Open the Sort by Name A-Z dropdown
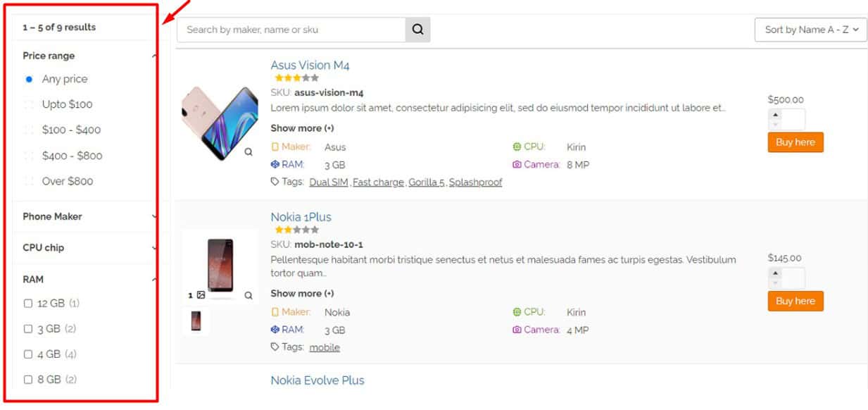This screenshot has width=868, height=410. [810, 30]
